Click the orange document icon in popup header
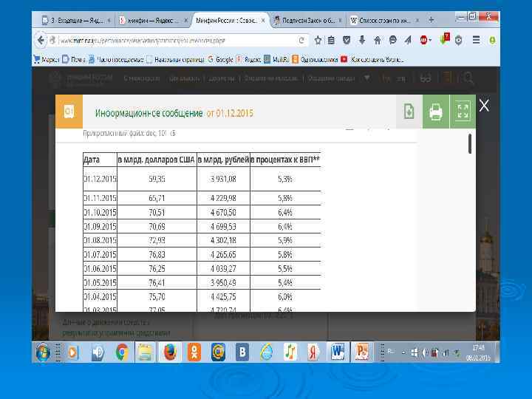Screen dimensions: 532x399 69,112
